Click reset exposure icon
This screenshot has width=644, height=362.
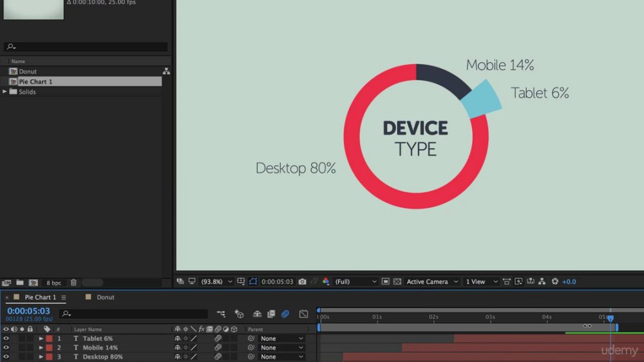tap(555, 281)
